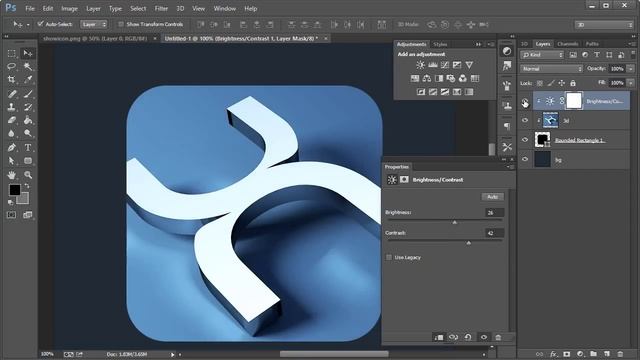The width and height of the screenshot is (640, 360).
Task: Hide the bg layer
Action: (525, 159)
